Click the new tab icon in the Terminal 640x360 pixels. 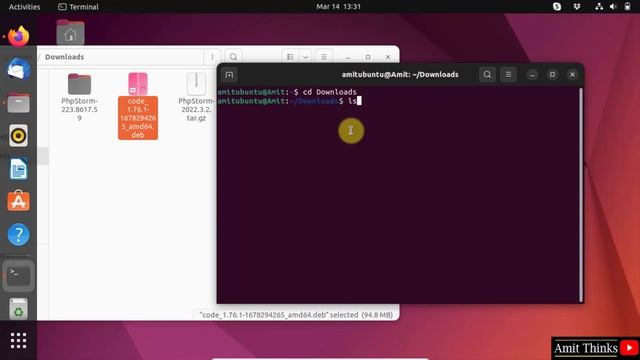coord(229,75)
